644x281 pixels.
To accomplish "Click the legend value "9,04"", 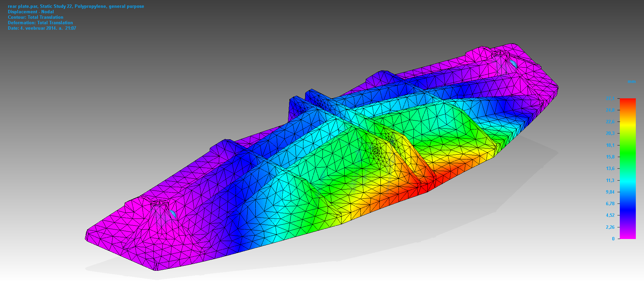I will tap(610, 192).
